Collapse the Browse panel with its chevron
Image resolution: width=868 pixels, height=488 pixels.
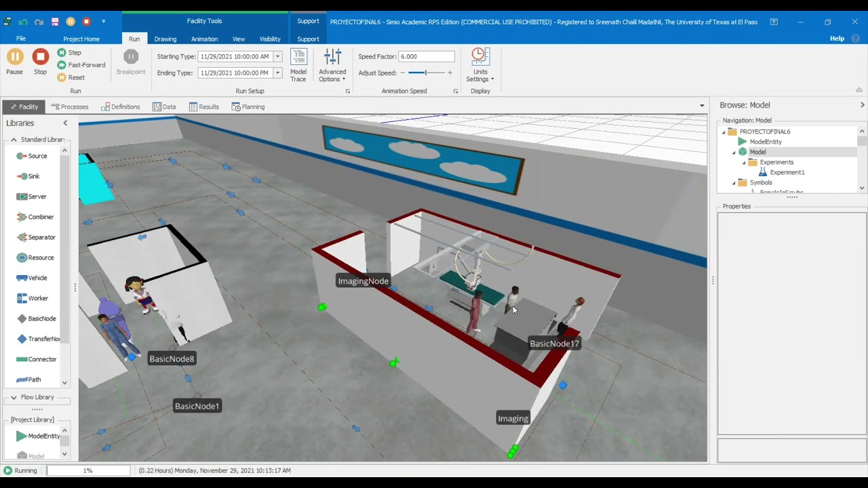click(x=862, y=105)
